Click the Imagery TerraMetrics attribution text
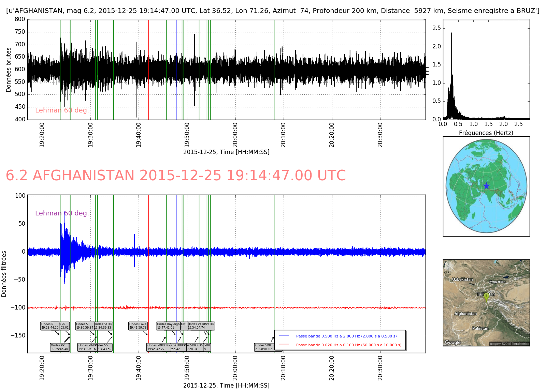Viewport: 546px width, 392px height. click(x=509, y=344)
